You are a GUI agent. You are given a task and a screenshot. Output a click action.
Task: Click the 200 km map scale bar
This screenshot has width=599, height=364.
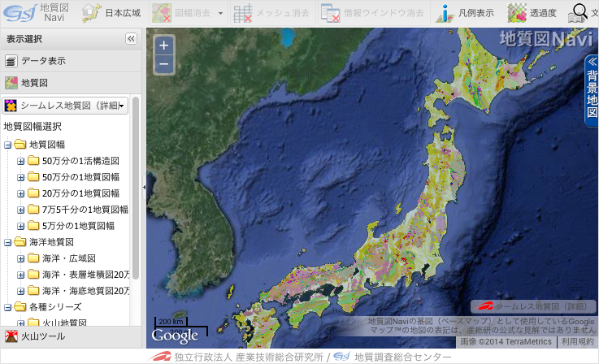point(171,322)
